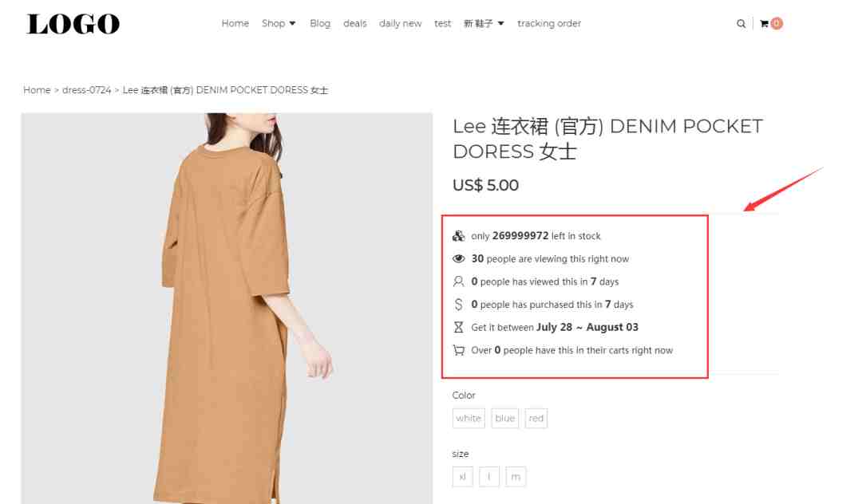Follow the dress-0724 breadcrumb link

tap(86, 90)
